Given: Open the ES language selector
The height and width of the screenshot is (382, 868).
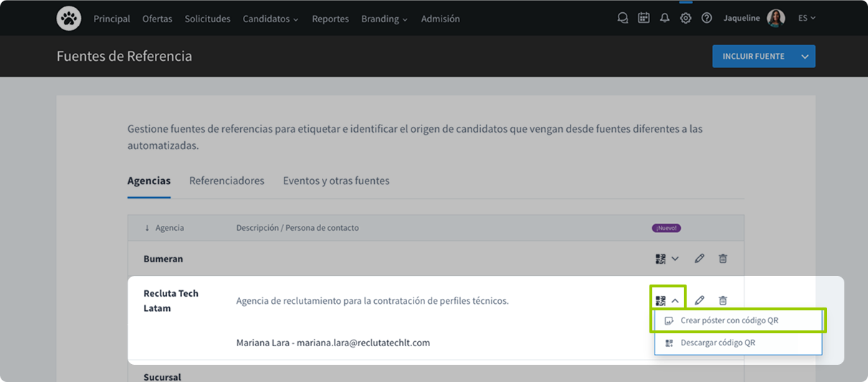Looking at the screenshot, I should (x=807, y=18).
